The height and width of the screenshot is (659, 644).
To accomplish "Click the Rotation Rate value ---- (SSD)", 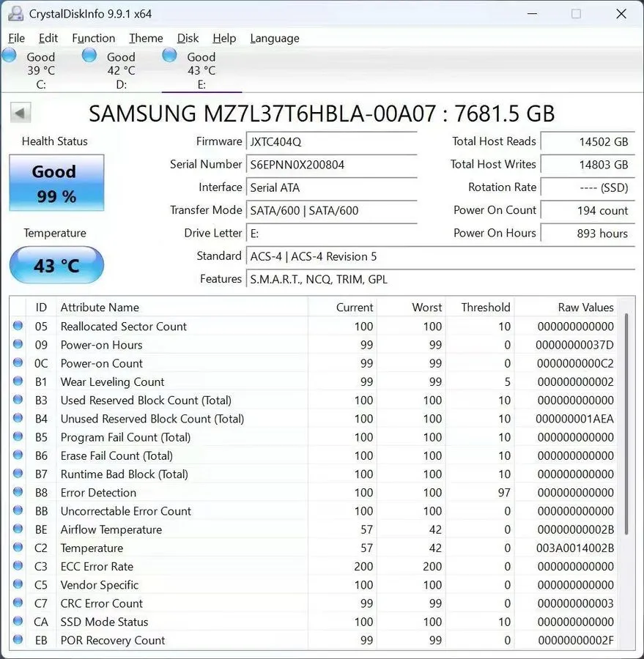I will pyautogui.click(x=588, y=187).
